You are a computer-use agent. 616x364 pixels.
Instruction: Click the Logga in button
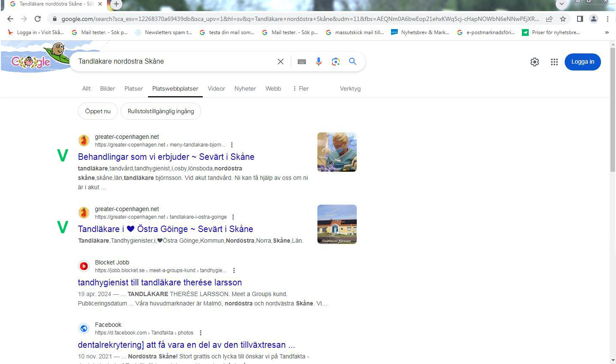(x=583, y=62)
